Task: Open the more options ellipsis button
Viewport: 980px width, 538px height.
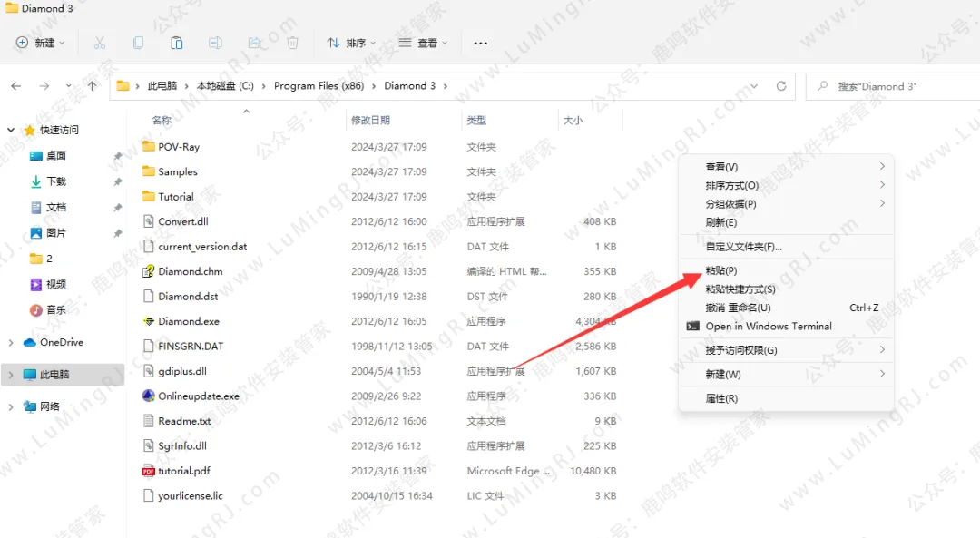Action: [481, 43]
